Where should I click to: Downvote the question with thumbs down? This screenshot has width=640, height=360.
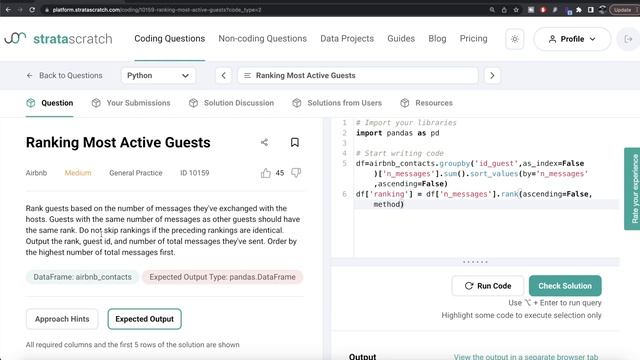click(296, 173)
